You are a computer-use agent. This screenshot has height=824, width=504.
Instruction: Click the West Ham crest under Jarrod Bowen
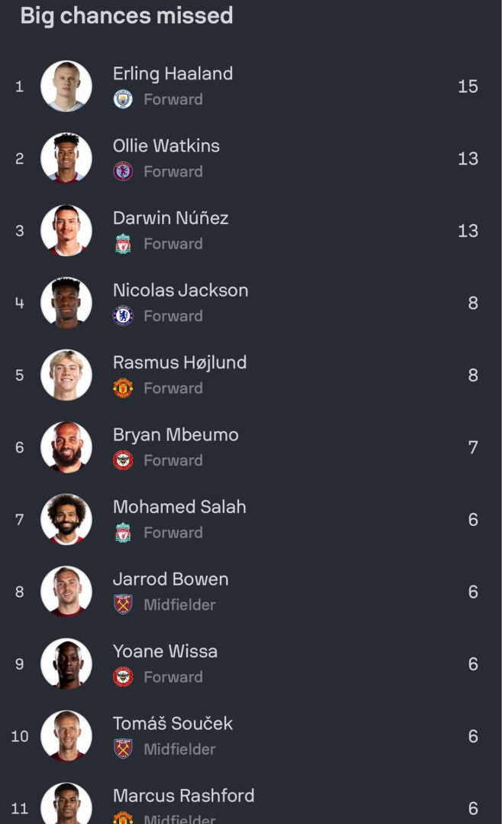(x=123, y=605)
